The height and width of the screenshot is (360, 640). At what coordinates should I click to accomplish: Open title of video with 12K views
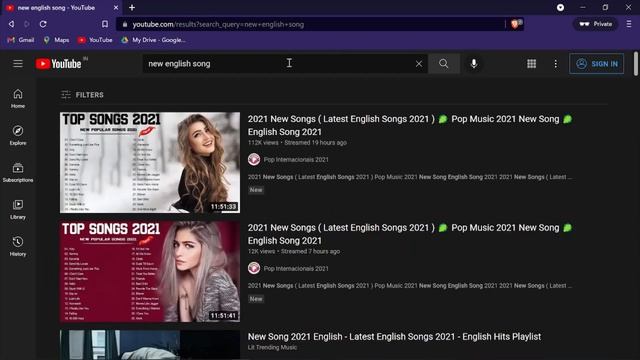[x=410, y=234]
